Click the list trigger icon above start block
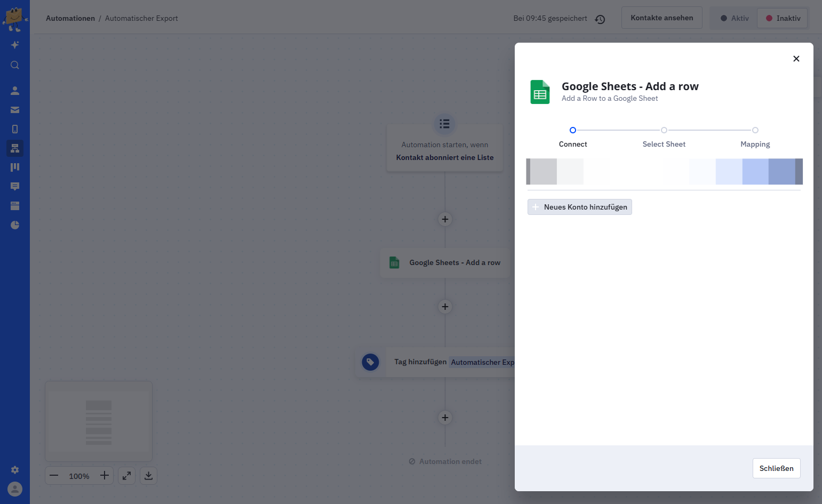The height and width of the screenshot is (504, 822). click(x=444, y=124)
